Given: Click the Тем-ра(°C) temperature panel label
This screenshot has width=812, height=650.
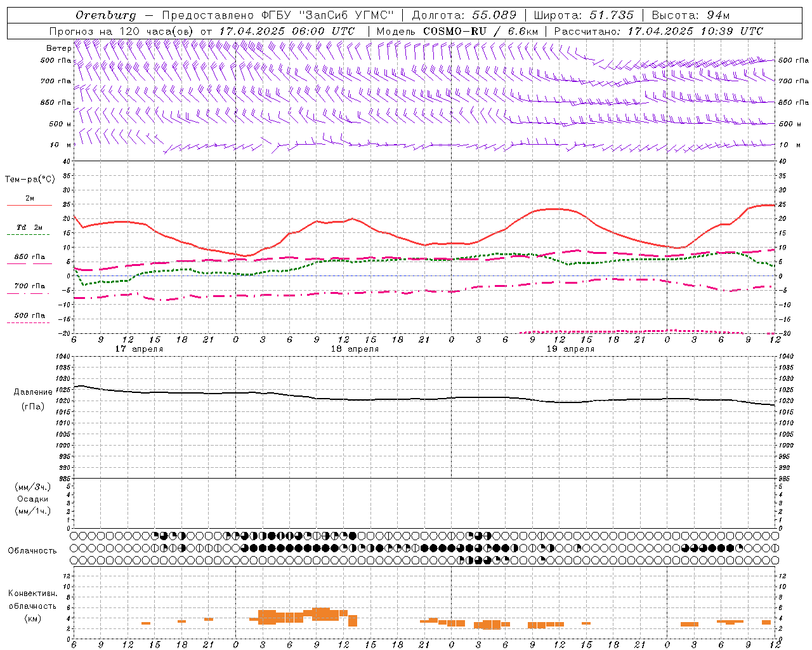Looking at the screenshot, I should point(30,180).
